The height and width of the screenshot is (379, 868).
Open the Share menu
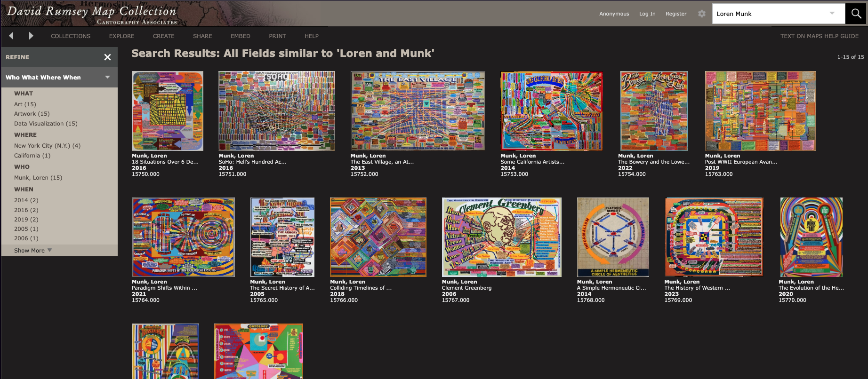202,36
